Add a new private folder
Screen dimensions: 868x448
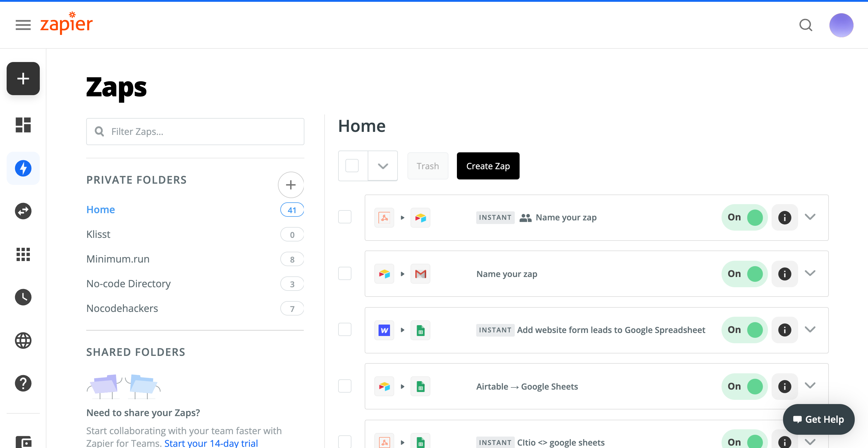point(291,185)
